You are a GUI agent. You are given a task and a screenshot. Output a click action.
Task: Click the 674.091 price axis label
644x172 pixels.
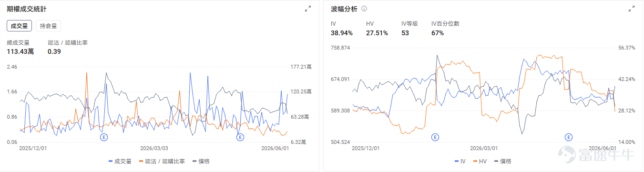coord(340,79)
